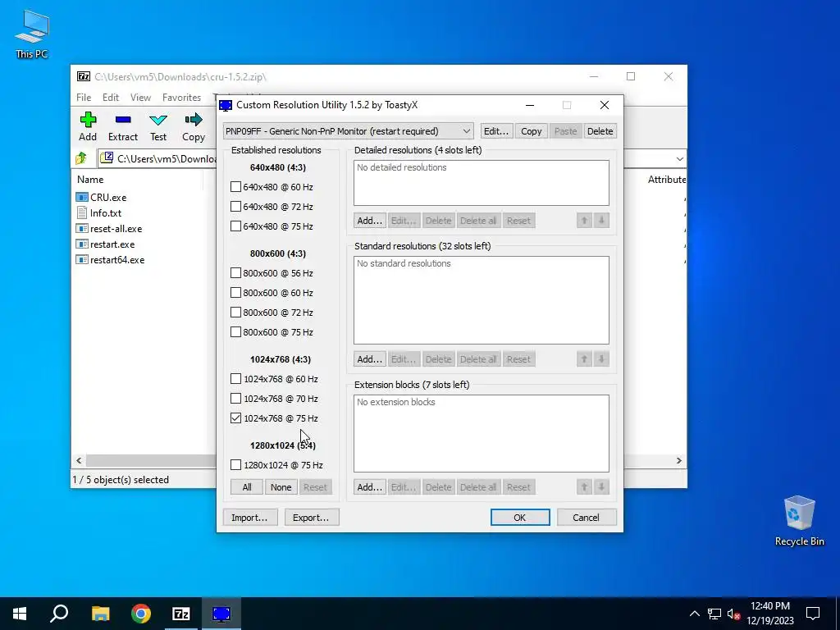Select the restart.exe file icon
The height and width of the screenshot is (630, 840).
pyautogui.click(x=82, y=244)
